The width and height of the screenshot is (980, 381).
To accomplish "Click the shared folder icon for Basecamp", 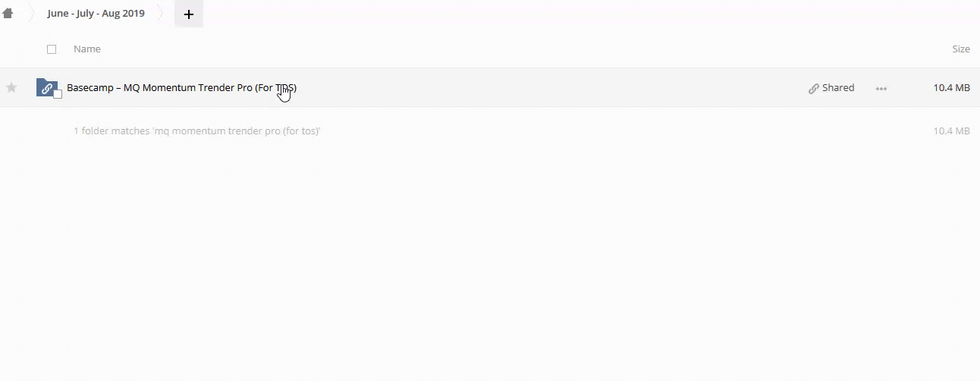I will coord(46,87).
